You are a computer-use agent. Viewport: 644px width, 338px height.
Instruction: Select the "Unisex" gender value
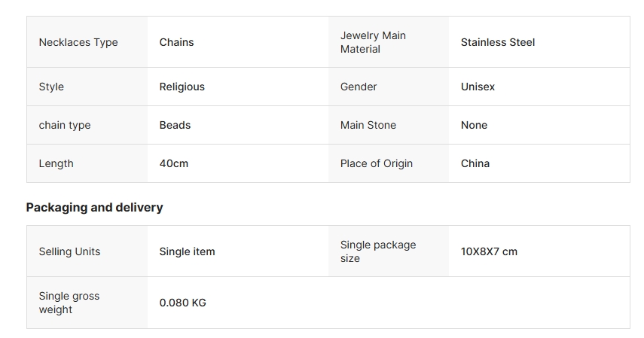[x=478, y=87]
